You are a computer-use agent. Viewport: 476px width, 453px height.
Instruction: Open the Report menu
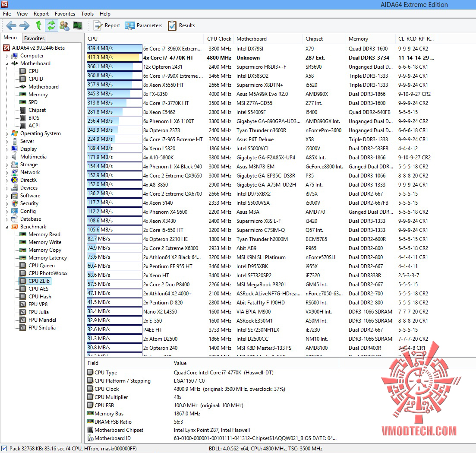pyautogui.click(x=41, y=14)
